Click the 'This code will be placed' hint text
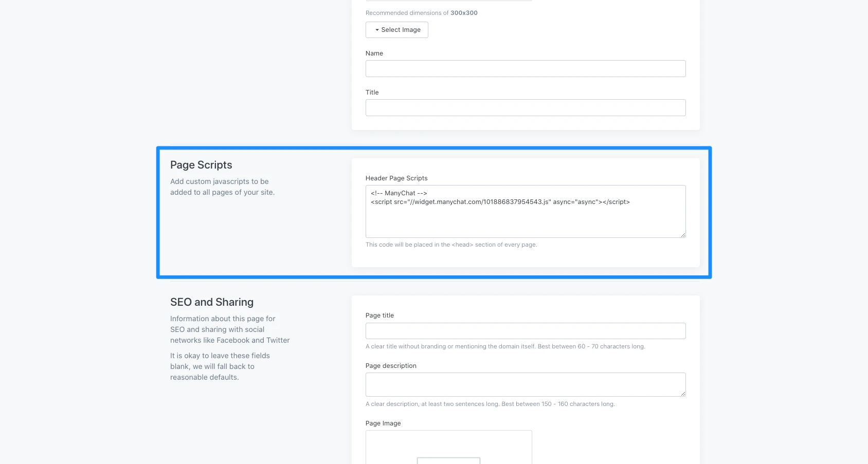The width and height of the screenshot is (868, 464). (x=451, y=245)
